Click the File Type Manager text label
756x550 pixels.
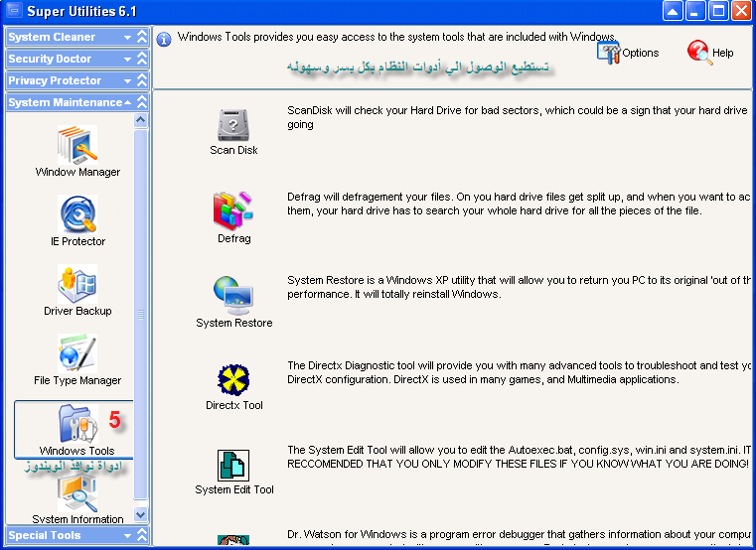[77, 380]
